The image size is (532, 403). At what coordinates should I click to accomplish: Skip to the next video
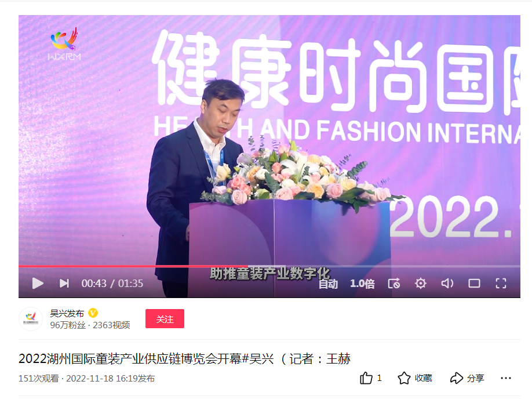(x=64, y=284)
